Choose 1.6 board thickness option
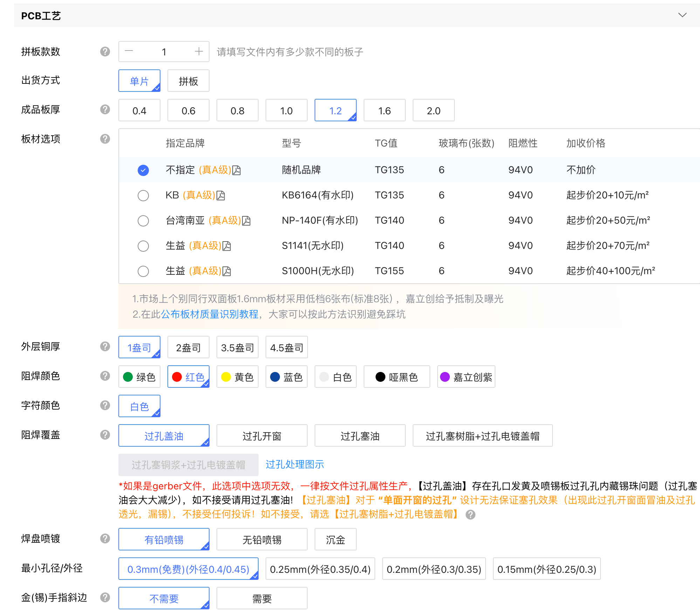 [384, 110]
